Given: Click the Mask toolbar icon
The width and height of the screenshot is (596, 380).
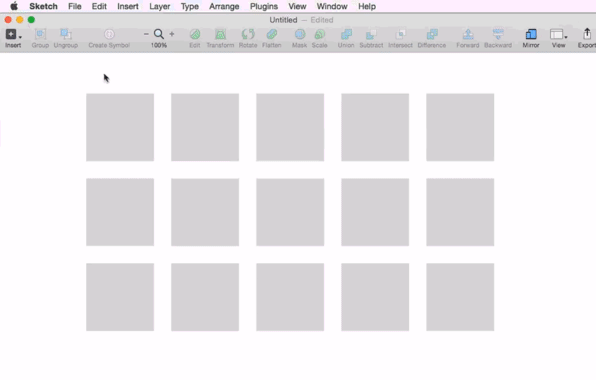Looking at the screenshot, I should pos(300,34).
